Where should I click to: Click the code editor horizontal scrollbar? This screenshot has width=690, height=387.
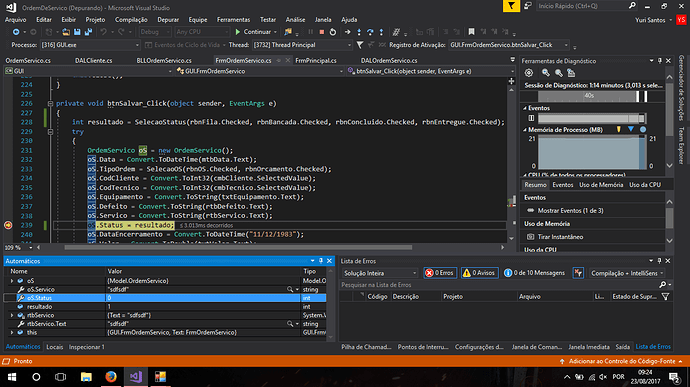[x=238, y=247]
